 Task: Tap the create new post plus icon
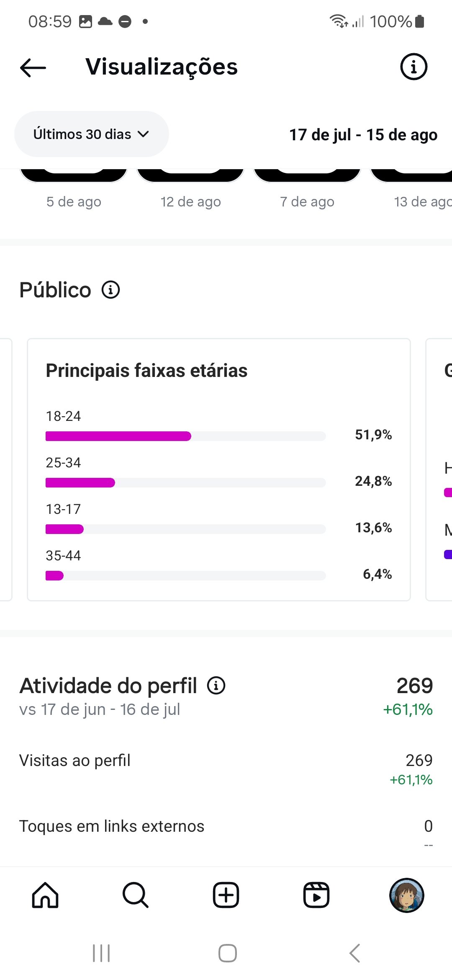click(226, 895)
